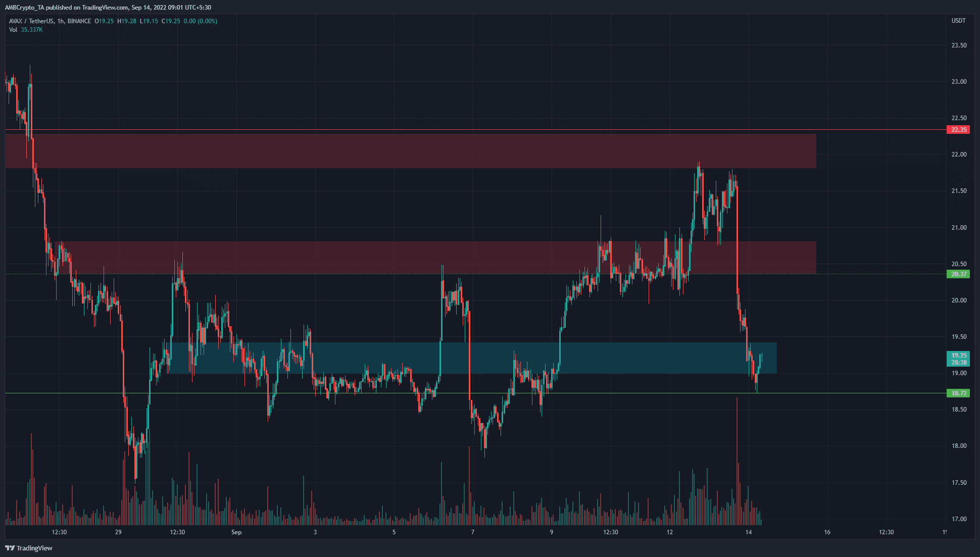Click the 17.00 price axis value
The width and height of the screenshot is (980, 557).
[959, 519]
